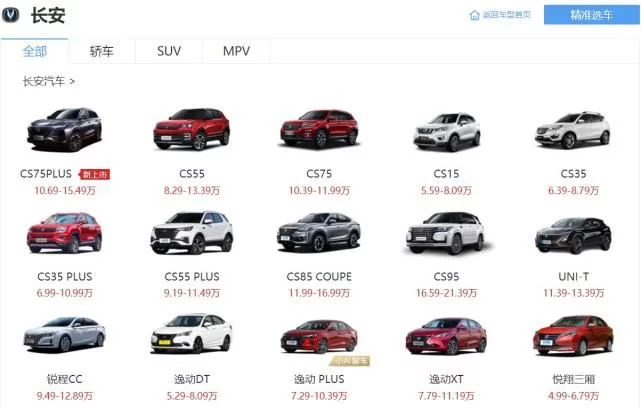Open the 锐程CC model link

click(x=65, y=379)
